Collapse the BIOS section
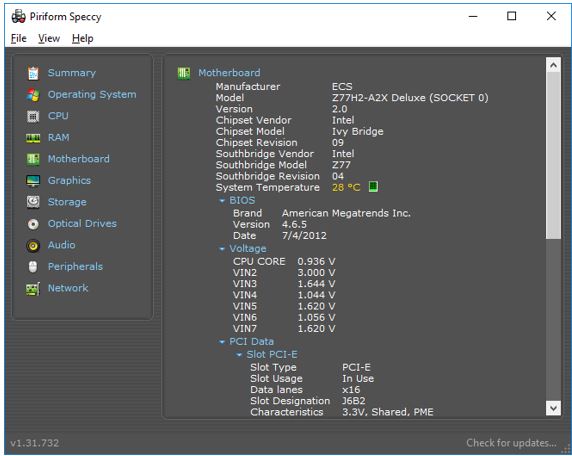572x456 pixels. tap(222, 201)
